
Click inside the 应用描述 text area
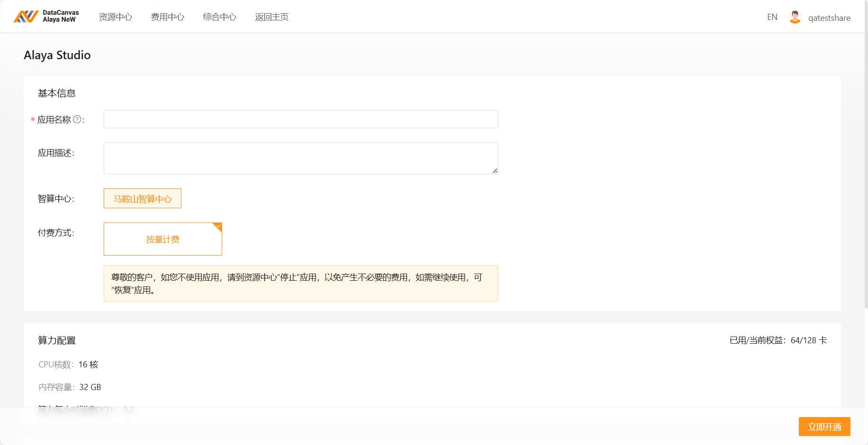coord(301,158)
